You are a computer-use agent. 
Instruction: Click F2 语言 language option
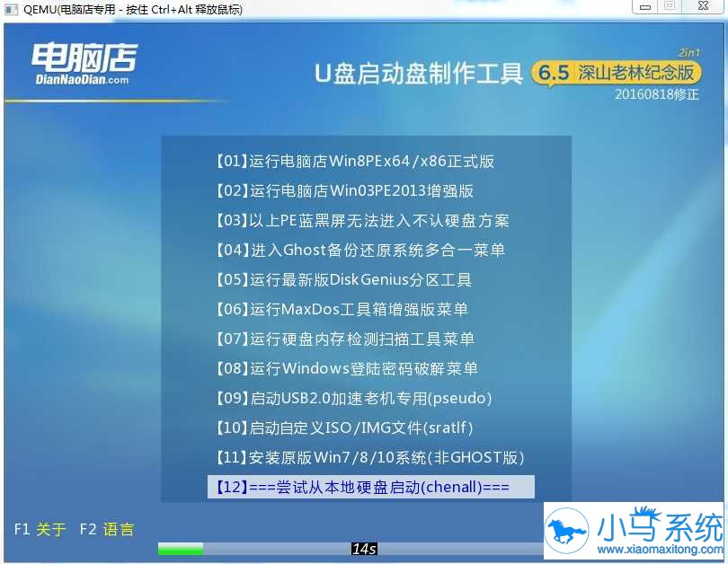(107, 529)
